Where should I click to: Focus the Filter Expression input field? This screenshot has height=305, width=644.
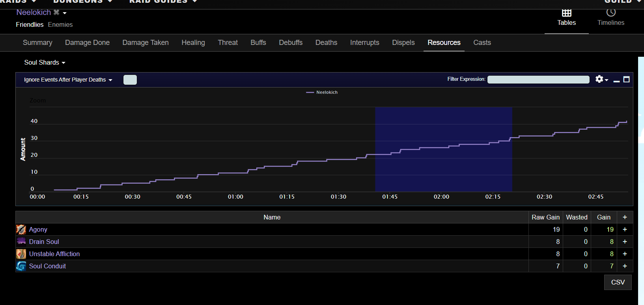point(538,80)
